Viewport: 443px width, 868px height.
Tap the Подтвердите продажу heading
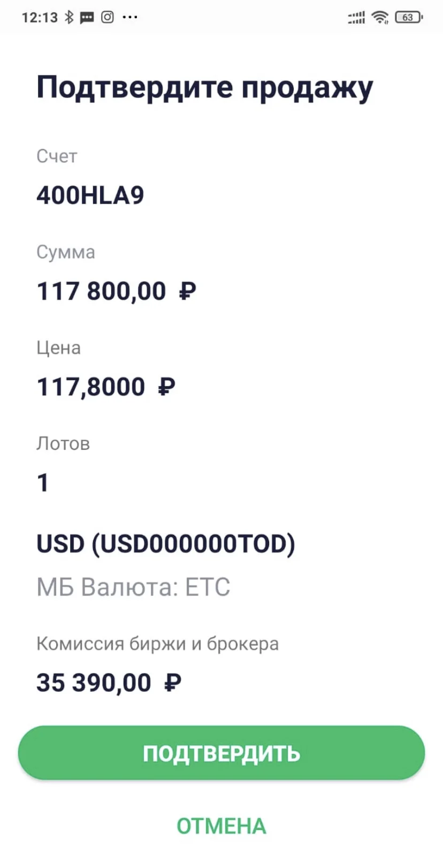click(x=205, y=88)
